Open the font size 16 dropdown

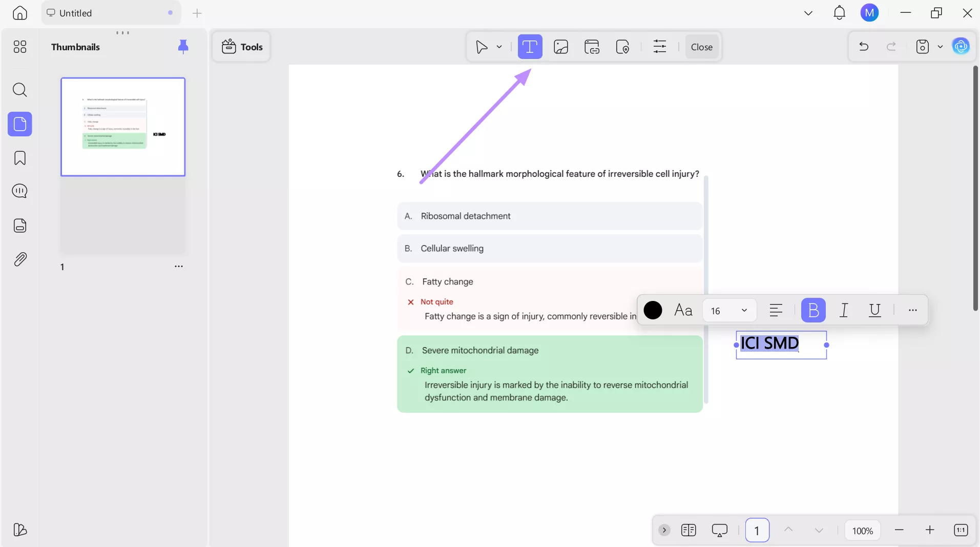(729, 310)
